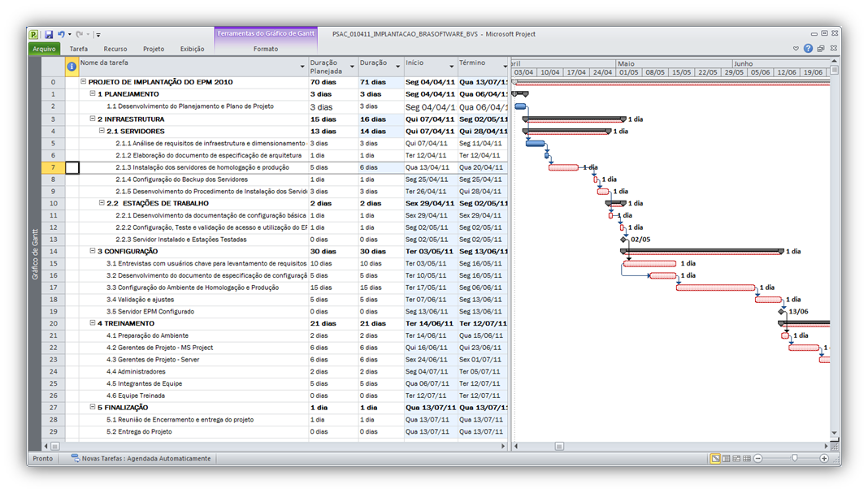Click the Undo icon
This screenshot has width=868, height=493.
pos(62,33)
